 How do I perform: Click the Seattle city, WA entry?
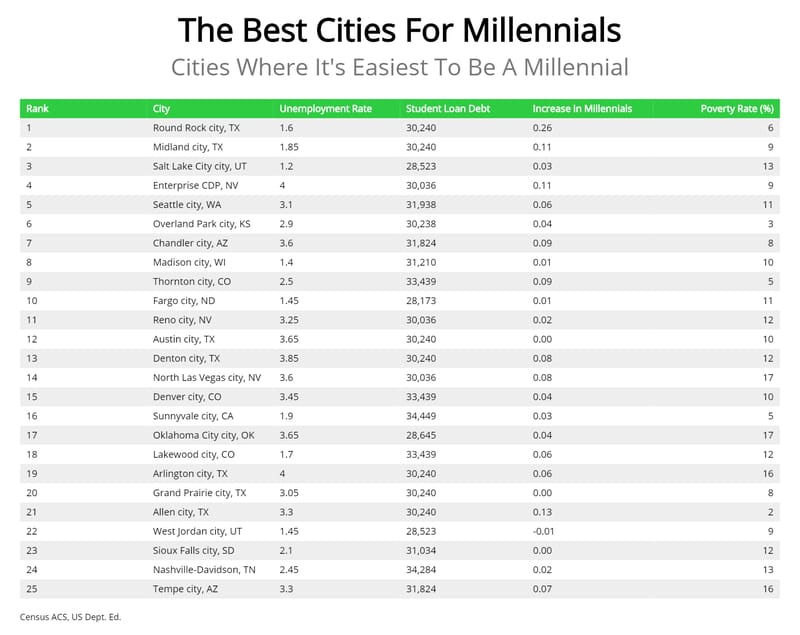coord(187,204)
